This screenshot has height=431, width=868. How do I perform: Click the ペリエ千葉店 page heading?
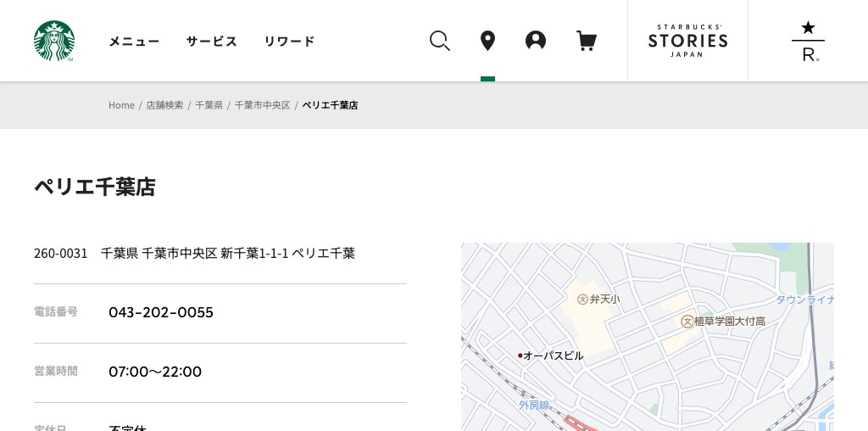tap(95, 187)
